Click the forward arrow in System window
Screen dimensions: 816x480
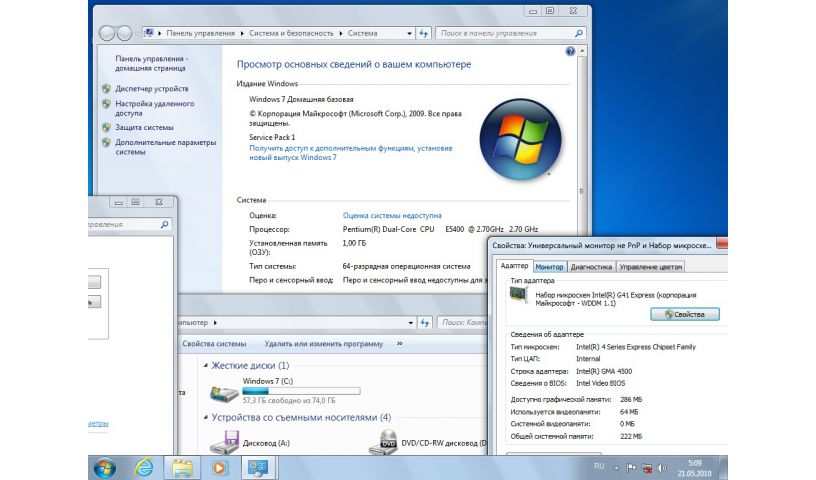click(124, 33)
